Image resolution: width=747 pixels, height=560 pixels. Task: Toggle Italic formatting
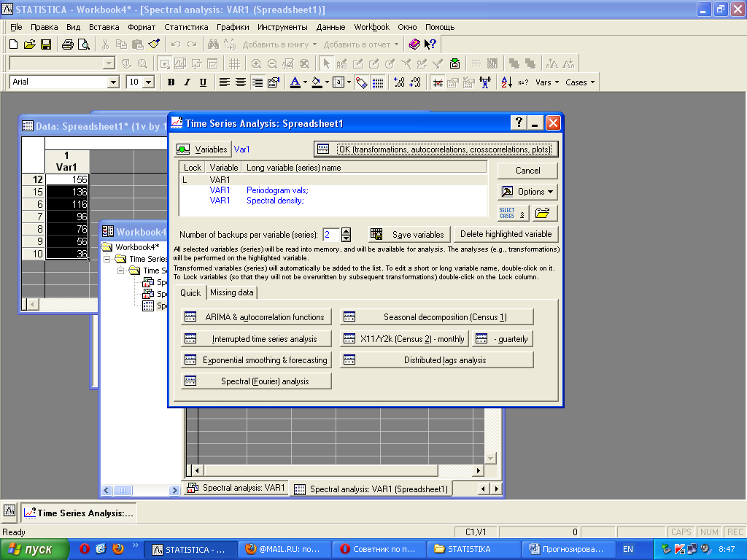[x=187, y=82]
